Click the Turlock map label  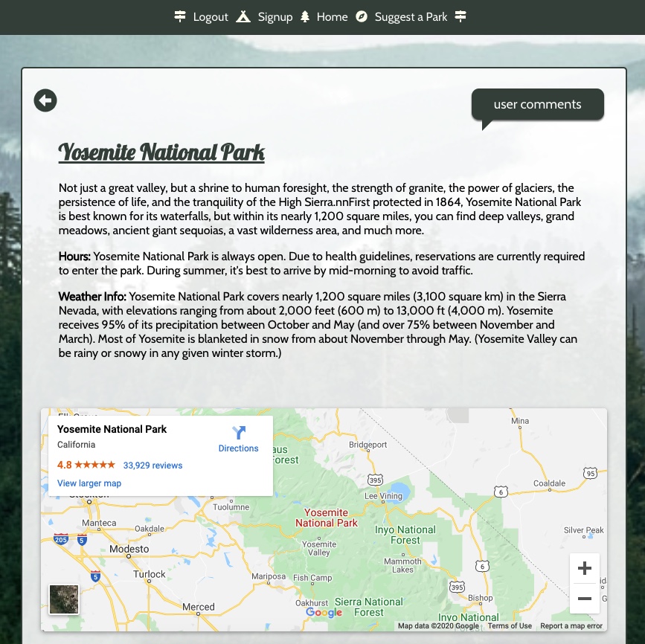tap(150, 574)
